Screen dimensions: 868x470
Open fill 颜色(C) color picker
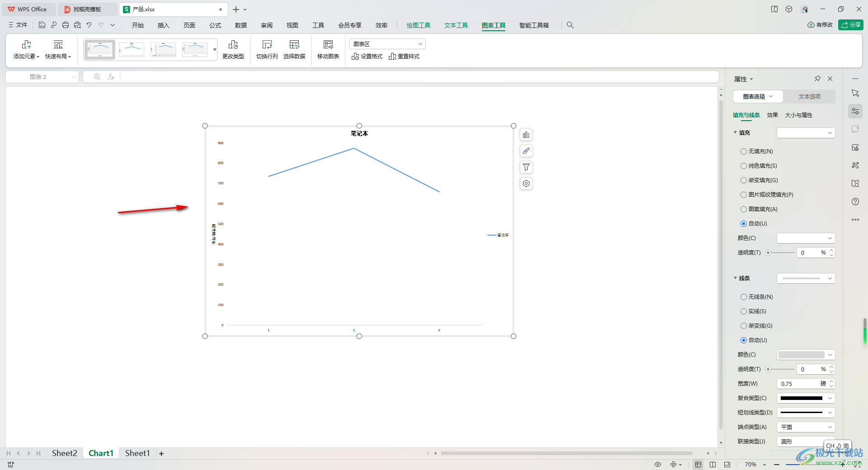click(806, 238)
